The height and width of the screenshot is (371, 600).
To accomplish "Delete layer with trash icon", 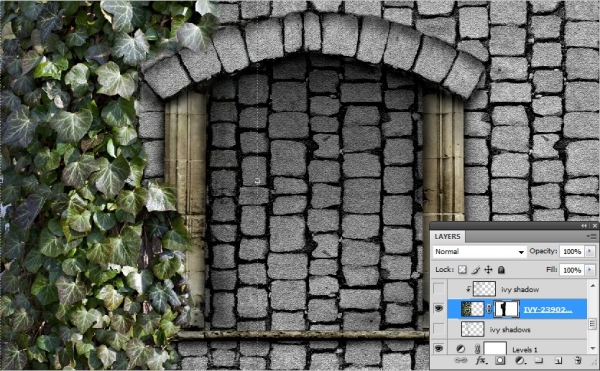I will pyautogui.click(x=578, y=360).
